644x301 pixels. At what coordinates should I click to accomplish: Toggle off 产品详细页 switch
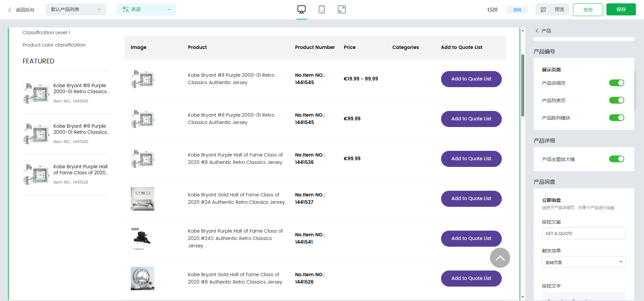click(616, 83)
